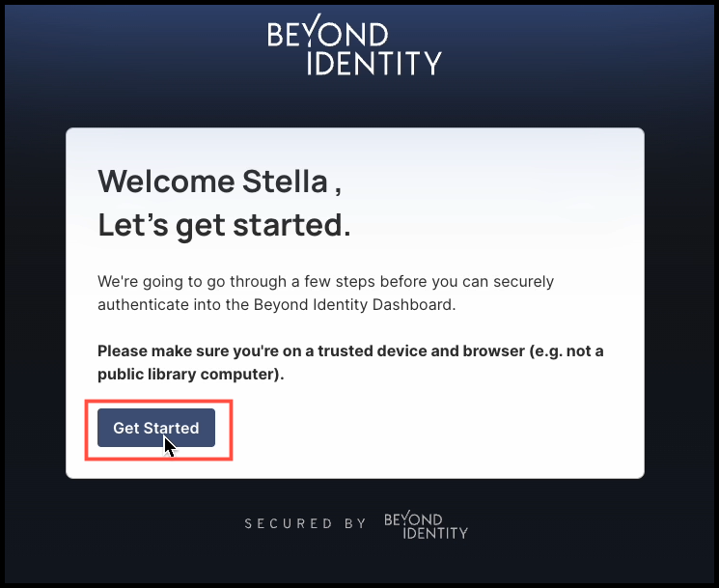The height and width of the screenshot is (588, 719).
Task: Click the Beyond Identity logo in the header
Action: 354,44
